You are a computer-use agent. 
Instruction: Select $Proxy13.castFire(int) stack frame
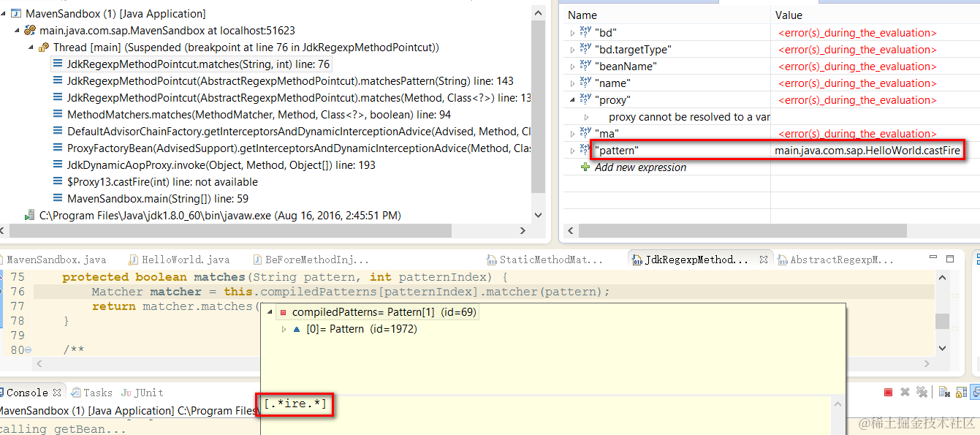click(x=155, y=182)
